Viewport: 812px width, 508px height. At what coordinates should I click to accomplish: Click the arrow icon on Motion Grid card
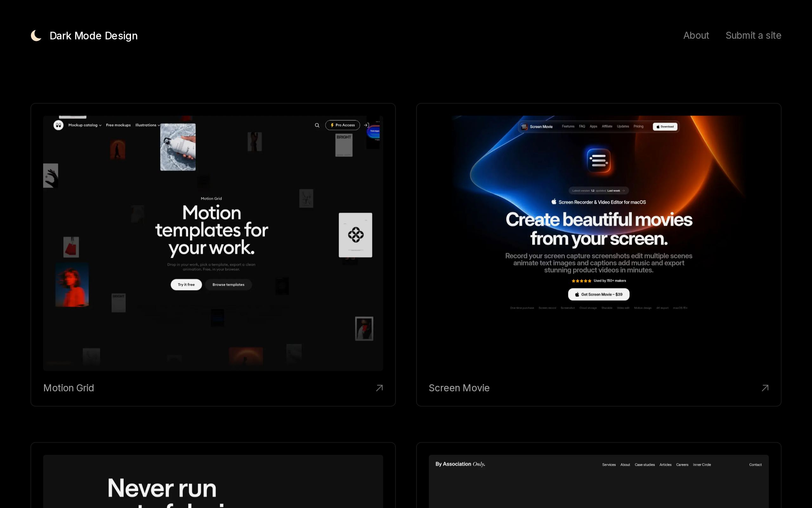coord(379,388)
